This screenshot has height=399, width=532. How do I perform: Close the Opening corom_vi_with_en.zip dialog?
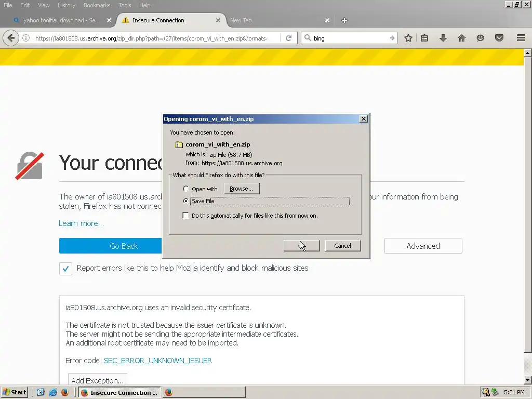[363, 119]
